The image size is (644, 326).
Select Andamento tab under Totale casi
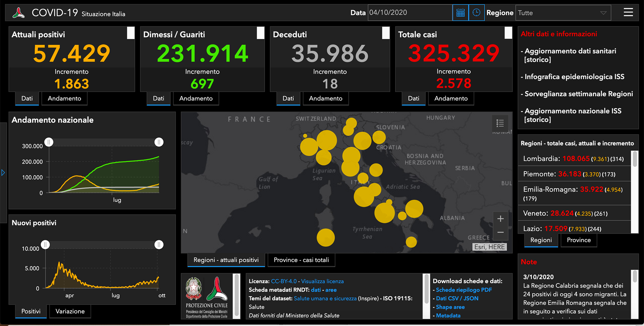click(x=451, y=98)
